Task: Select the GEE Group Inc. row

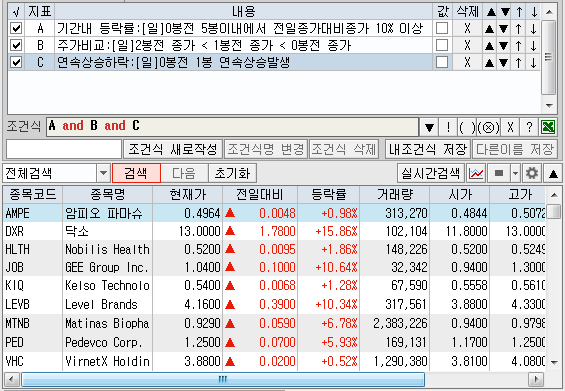Action: [275, 267]
